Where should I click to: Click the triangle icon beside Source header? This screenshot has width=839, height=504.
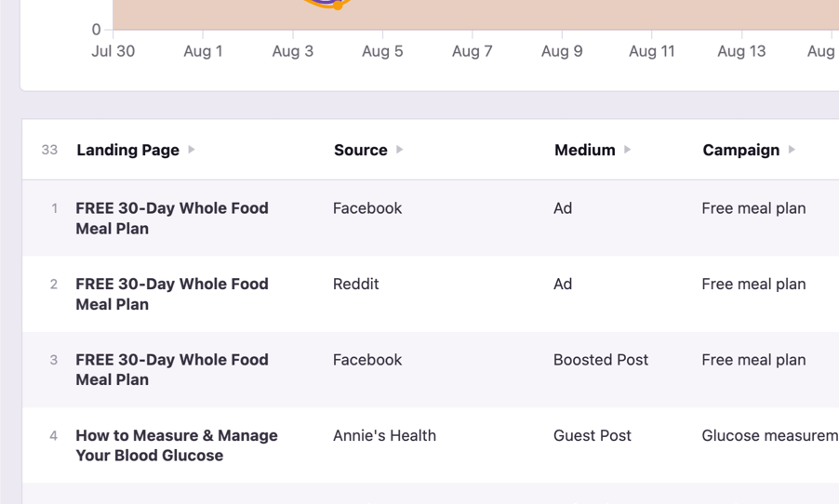pos(400,150)
